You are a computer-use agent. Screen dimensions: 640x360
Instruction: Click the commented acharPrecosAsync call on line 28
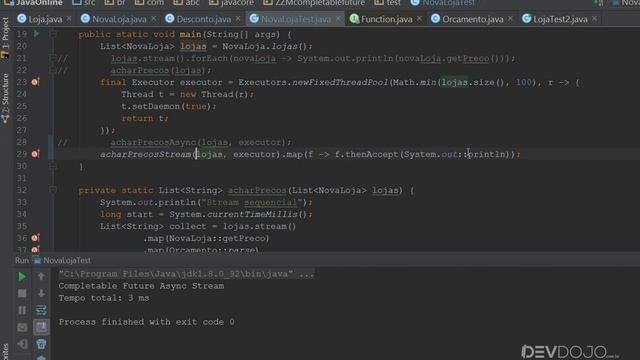(200, 142)
